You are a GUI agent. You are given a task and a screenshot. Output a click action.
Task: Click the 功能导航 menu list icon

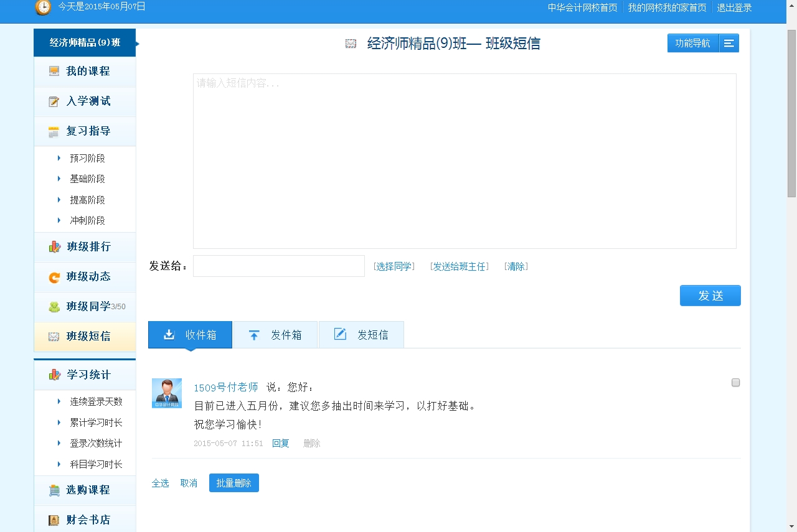pos(729,44)
